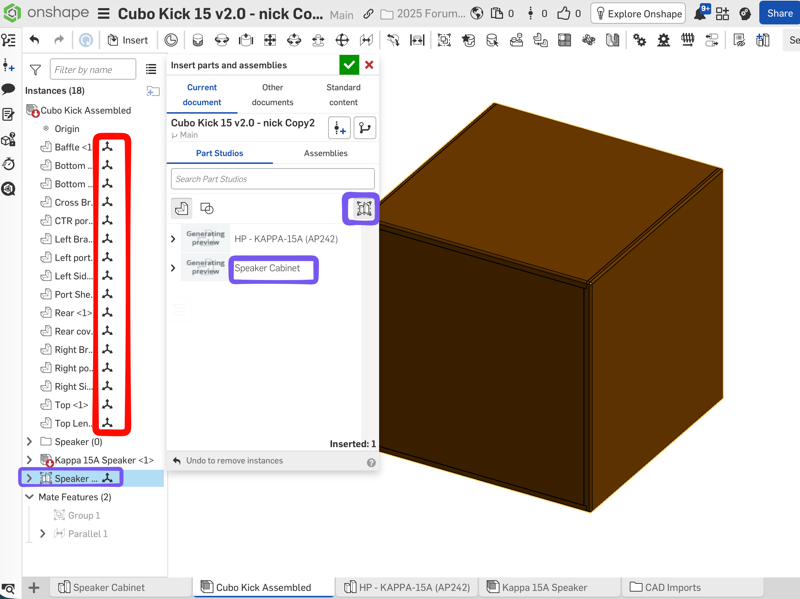800x599 pixels.
Task: Switch to Current document tab
Action: pos(202,94)
